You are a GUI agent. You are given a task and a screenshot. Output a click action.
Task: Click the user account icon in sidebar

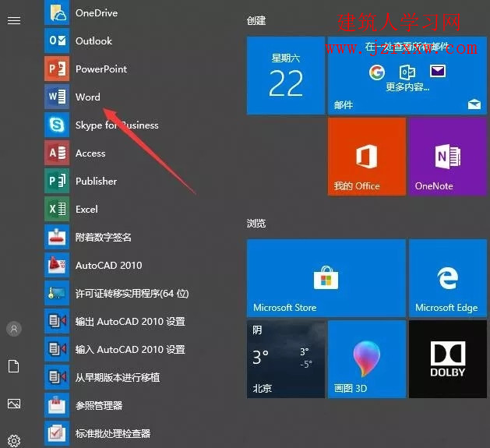click(14, 329)
